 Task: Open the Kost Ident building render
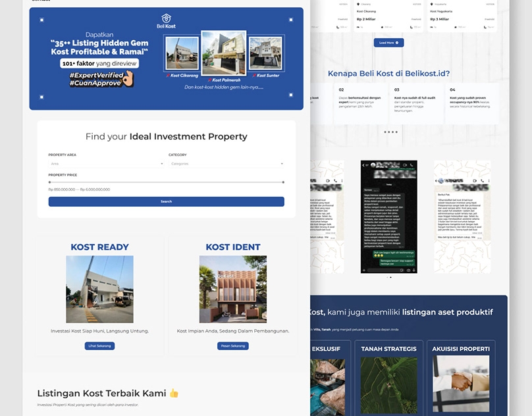pyautogui.click(x=233, y=289)
